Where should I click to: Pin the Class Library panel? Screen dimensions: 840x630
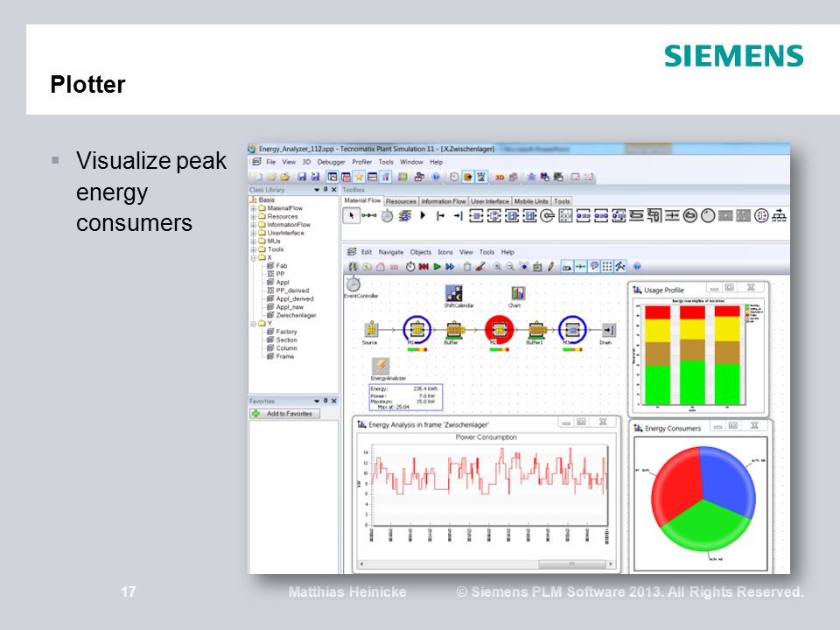point(325,190)
